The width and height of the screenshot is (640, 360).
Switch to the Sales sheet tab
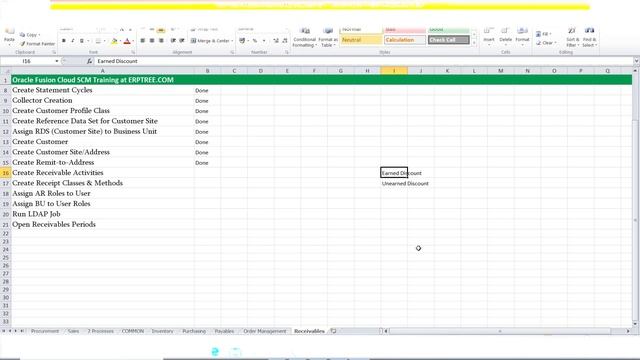pos(73,331)
